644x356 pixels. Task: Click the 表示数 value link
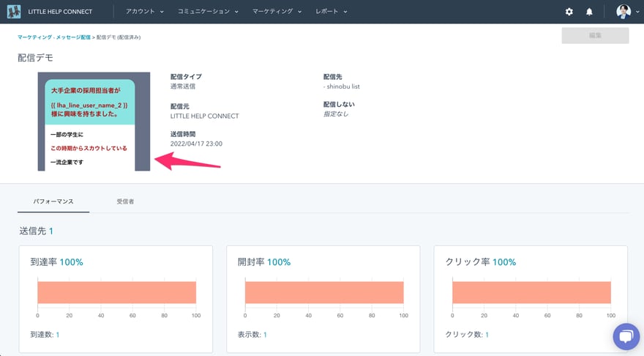(265, 335)
